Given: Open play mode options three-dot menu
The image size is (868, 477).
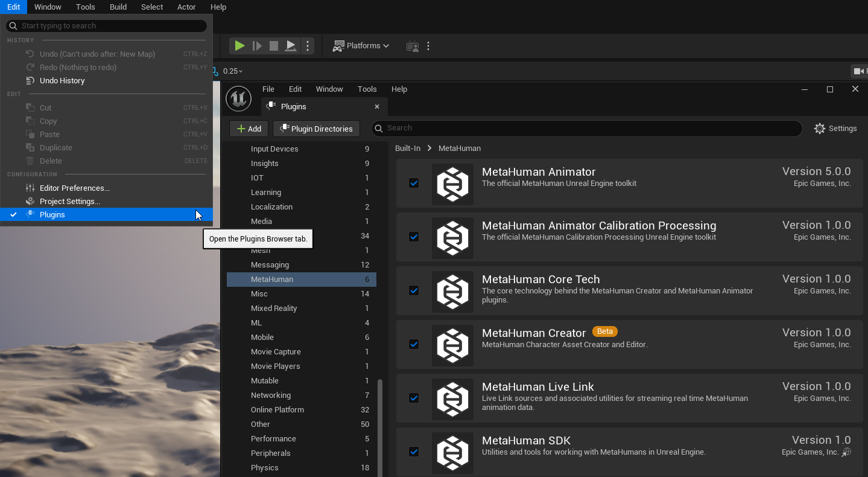Looking at the screenshot, I should tap(308, 46).
